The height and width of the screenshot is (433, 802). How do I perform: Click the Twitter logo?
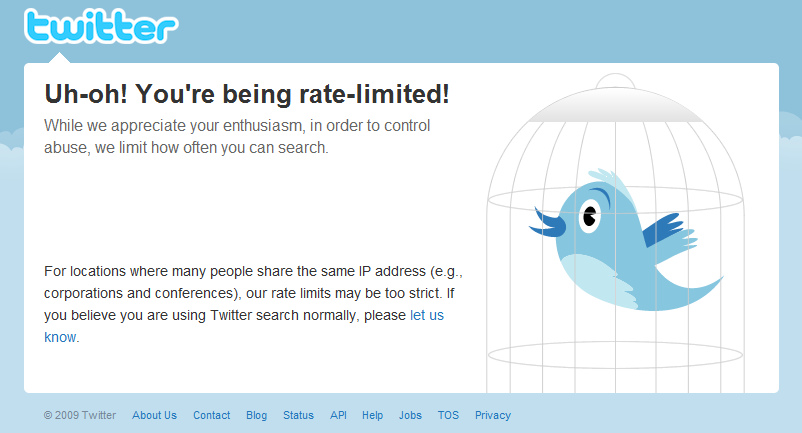point(101,26)
